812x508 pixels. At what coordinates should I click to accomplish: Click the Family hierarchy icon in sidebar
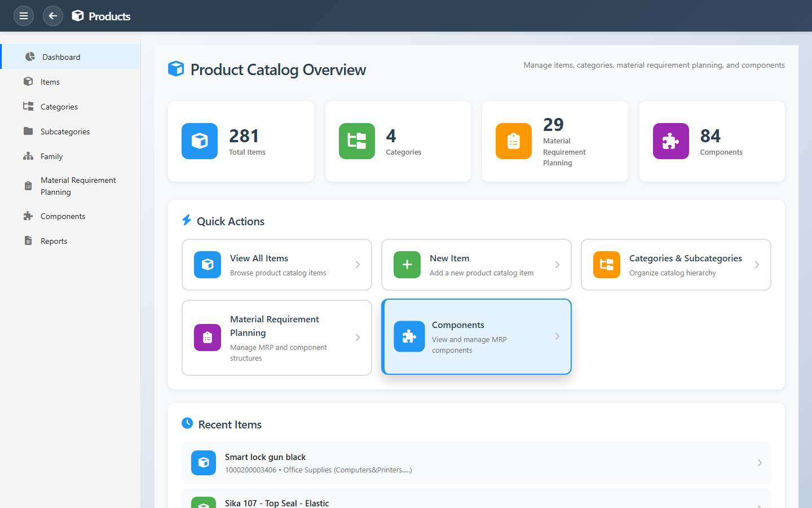[28, 156]
